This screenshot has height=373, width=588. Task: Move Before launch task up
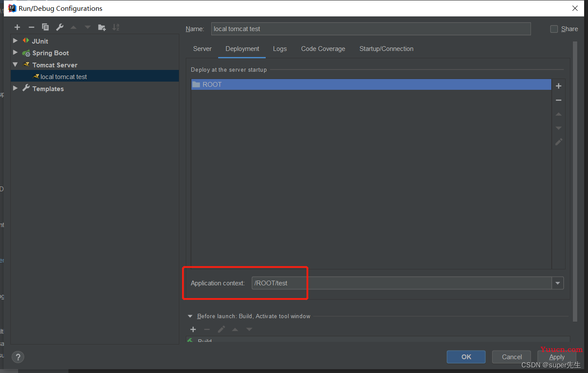pyautogui.click(x=235, y=329)
